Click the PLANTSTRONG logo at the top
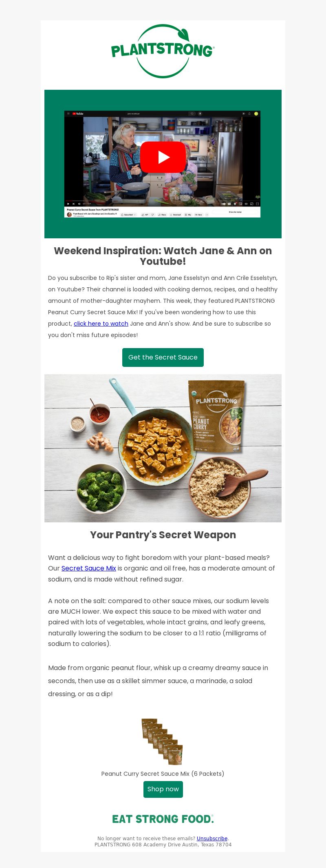 pyautogui.click(x=163, y=51)
